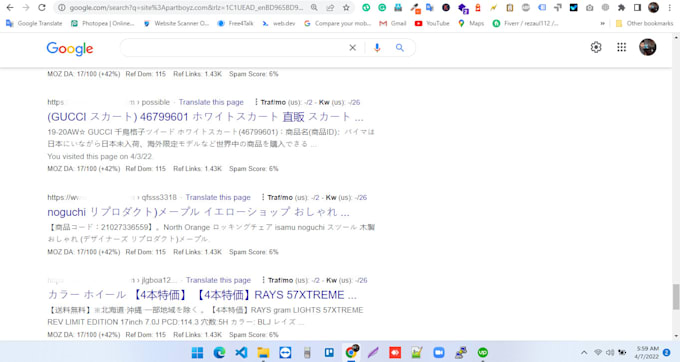Open more options dots on noguchi result

coord(263,197)
